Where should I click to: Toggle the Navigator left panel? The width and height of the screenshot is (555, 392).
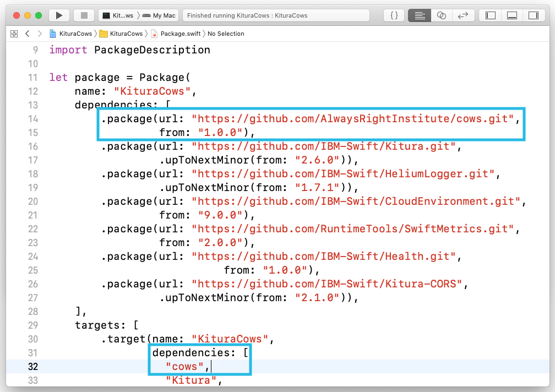click(490, 15)
